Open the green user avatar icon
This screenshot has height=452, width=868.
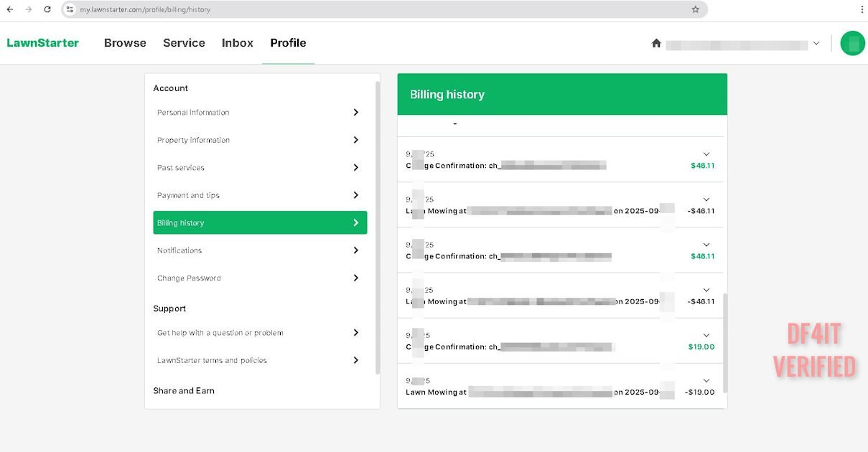pos(852,43)
